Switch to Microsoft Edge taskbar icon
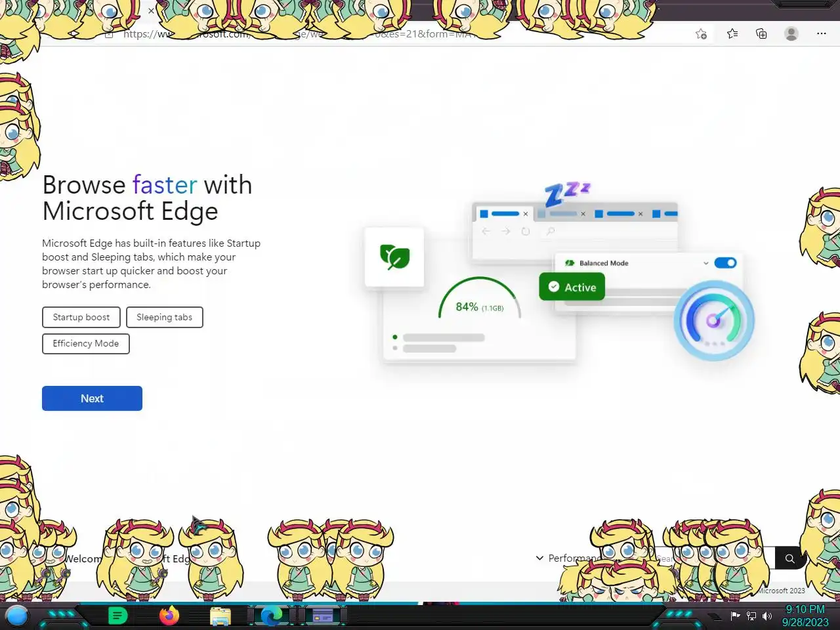The width and height of the screenshot is (840, 630). coord(271,616)
